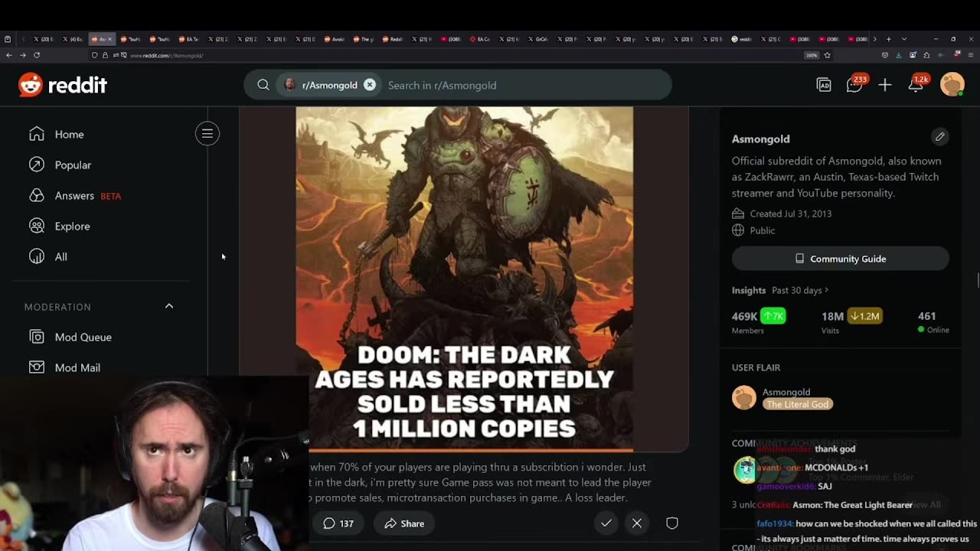Click The Literal God flair badge

798,404
